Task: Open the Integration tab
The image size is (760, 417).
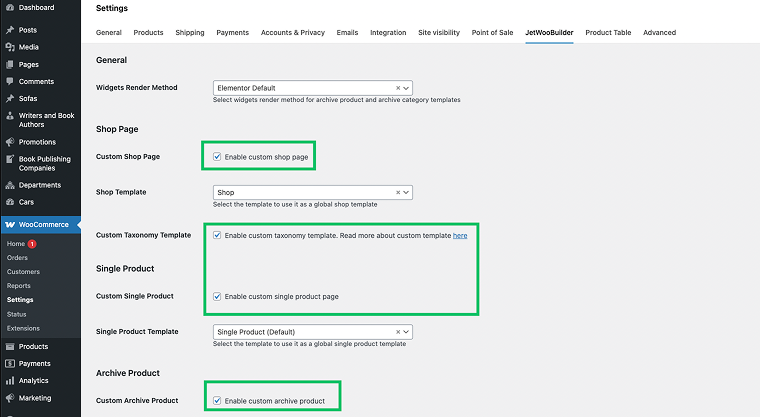Action: pyautogui.click(x=388, y=32)
